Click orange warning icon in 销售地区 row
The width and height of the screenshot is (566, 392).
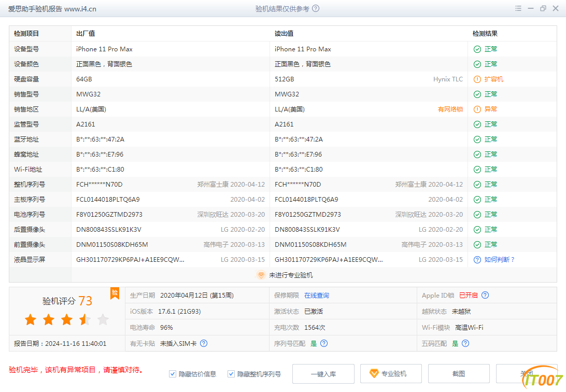(x=477, y=109)
